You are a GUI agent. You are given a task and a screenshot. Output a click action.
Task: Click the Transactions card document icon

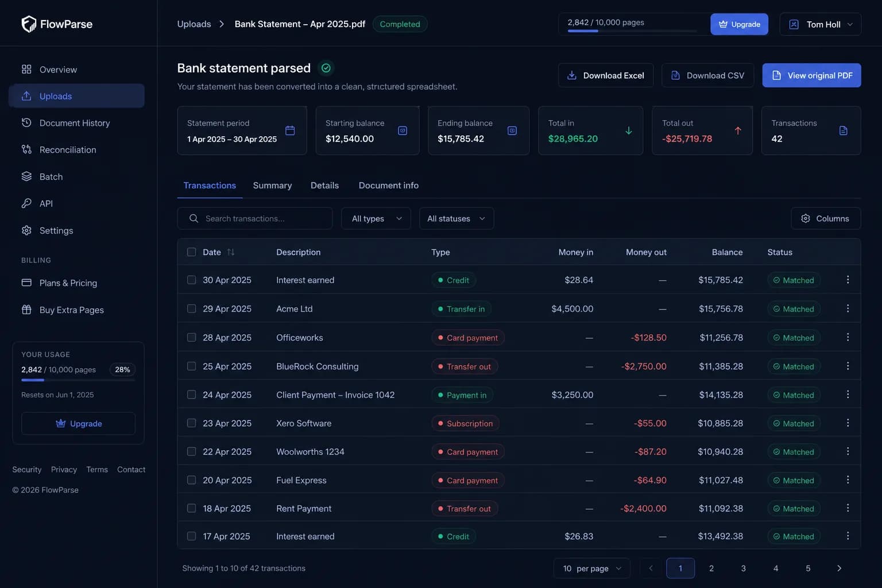tap(844, 130)
